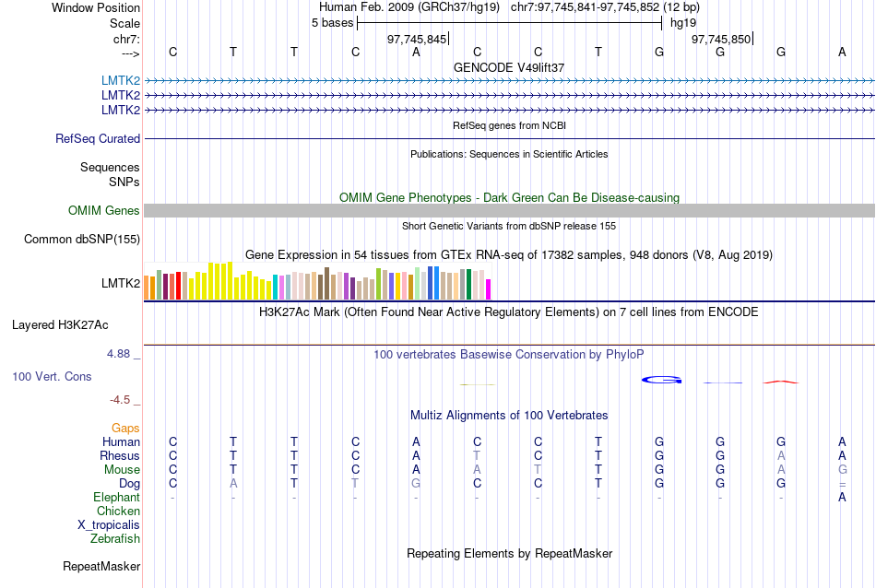Click the hg19 label beside the scale bar
Screen dimensions: 876x588
click(x=683, y=23)
